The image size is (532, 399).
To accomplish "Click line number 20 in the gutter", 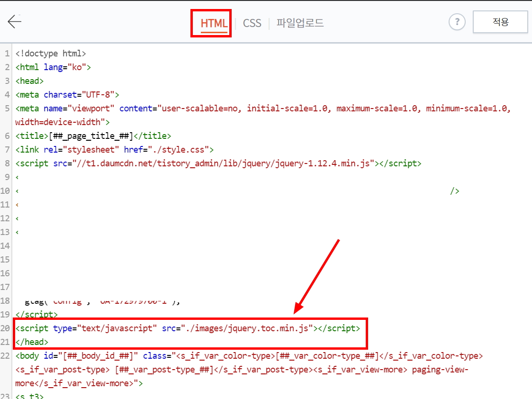I will [5, 328].
